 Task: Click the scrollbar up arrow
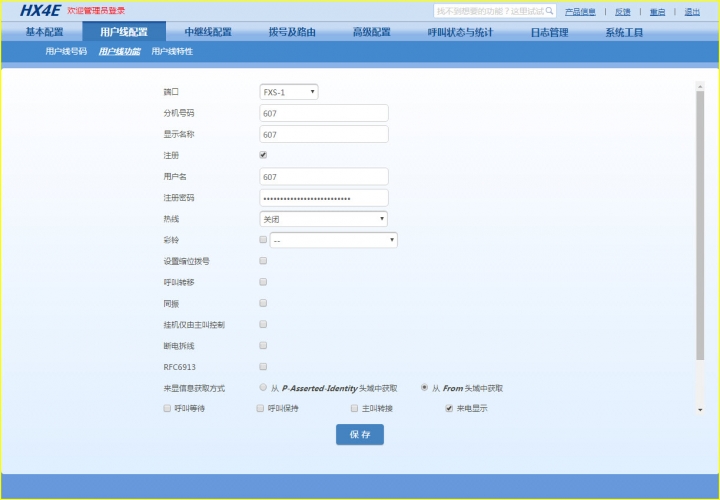[x=700, y=86]
